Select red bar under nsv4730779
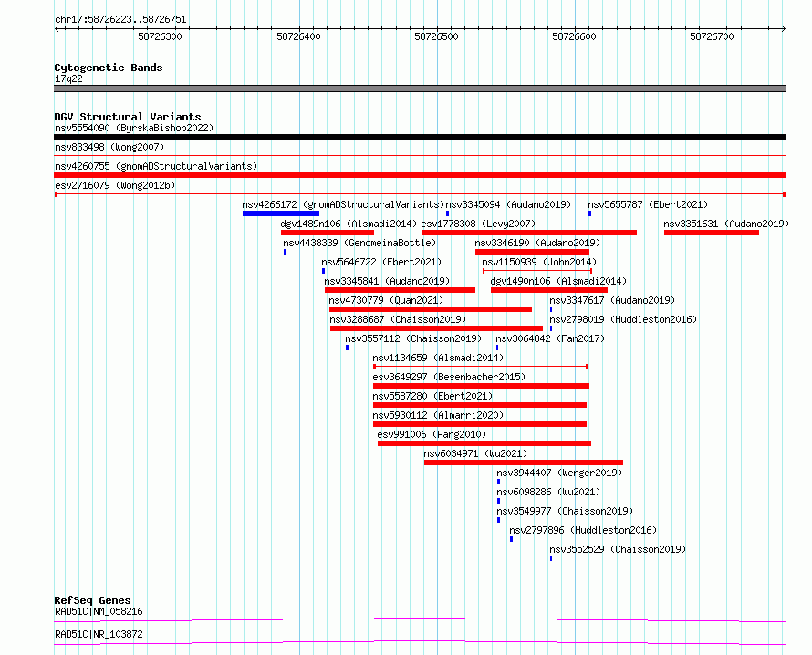 431,309
